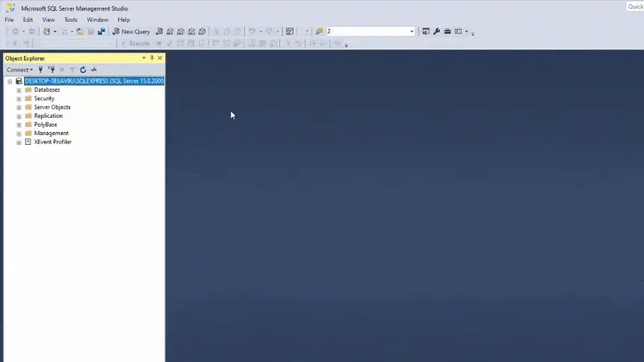644x362 pixels.
Task: Click the New Project toolbar icon
Action: [47, 31]
